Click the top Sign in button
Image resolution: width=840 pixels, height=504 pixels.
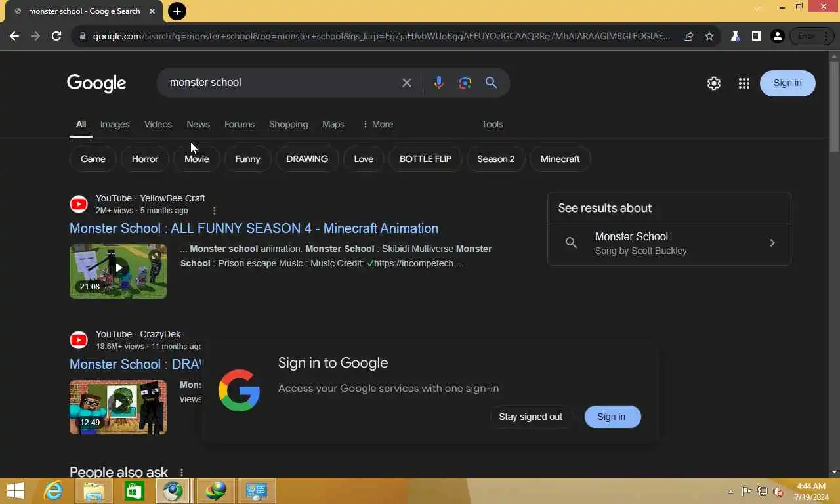click(x=787, y=83)
